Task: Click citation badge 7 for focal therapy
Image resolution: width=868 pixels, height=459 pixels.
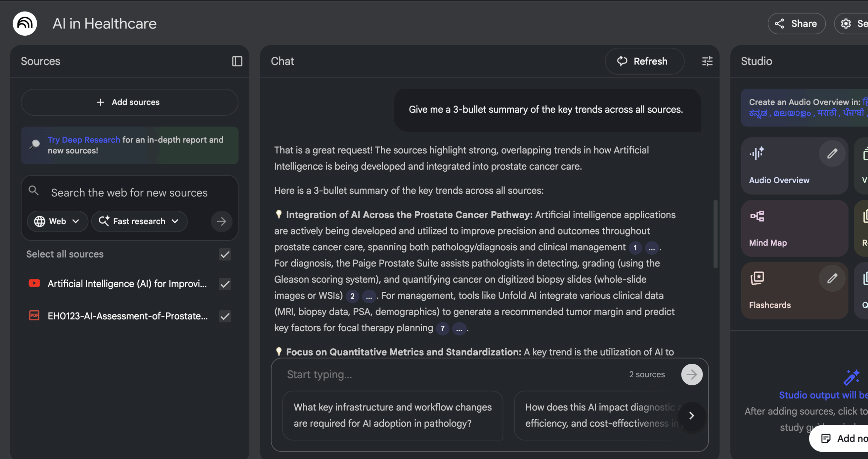Action: [442, 328]
